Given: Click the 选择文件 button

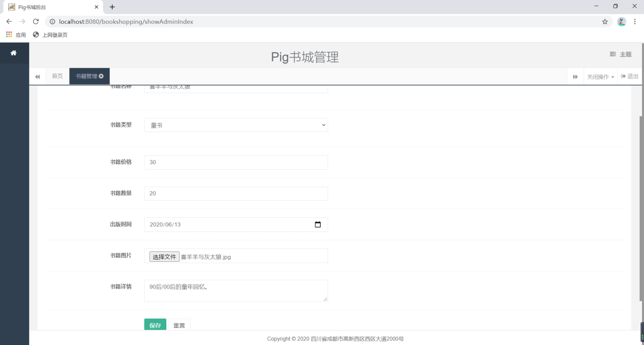Looking at the screenshot, I should click(x=164, y=257).
